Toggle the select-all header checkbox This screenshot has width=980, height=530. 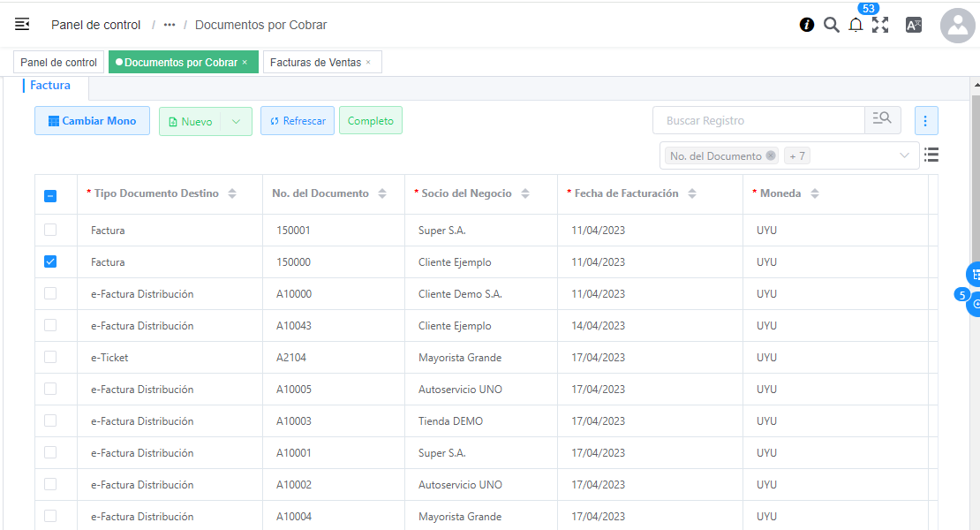[x=50, y=196]
